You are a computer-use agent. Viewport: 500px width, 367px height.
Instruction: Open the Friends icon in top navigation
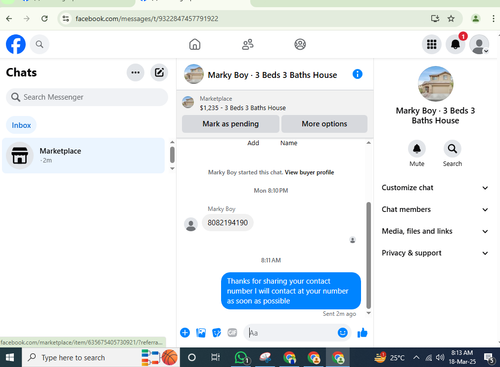point(248,44)
